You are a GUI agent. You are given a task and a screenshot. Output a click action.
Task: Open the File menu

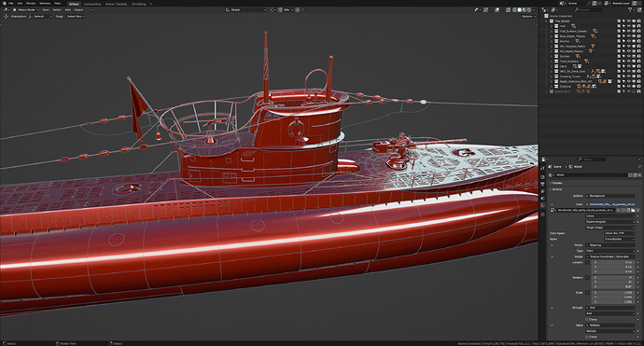[x=11, y=4]
